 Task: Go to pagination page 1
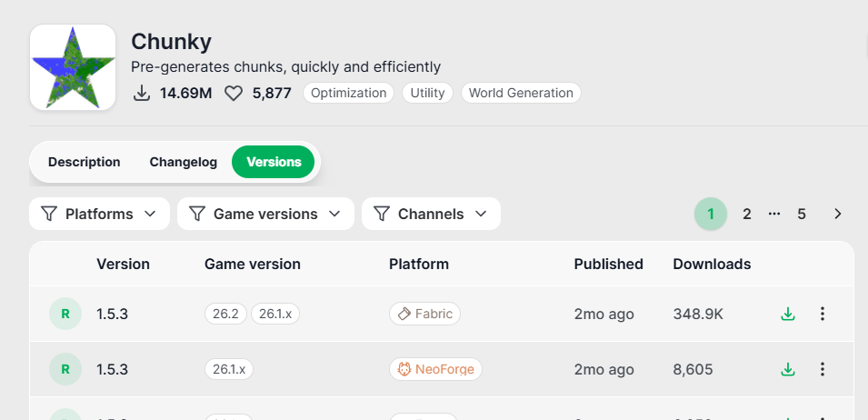pos(711,214)
